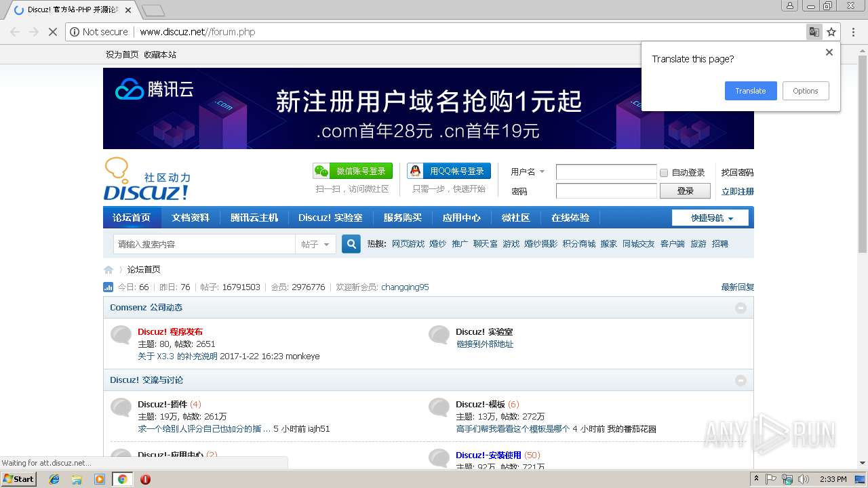Click 设为首页 link
868x488 pixels.
122,54
